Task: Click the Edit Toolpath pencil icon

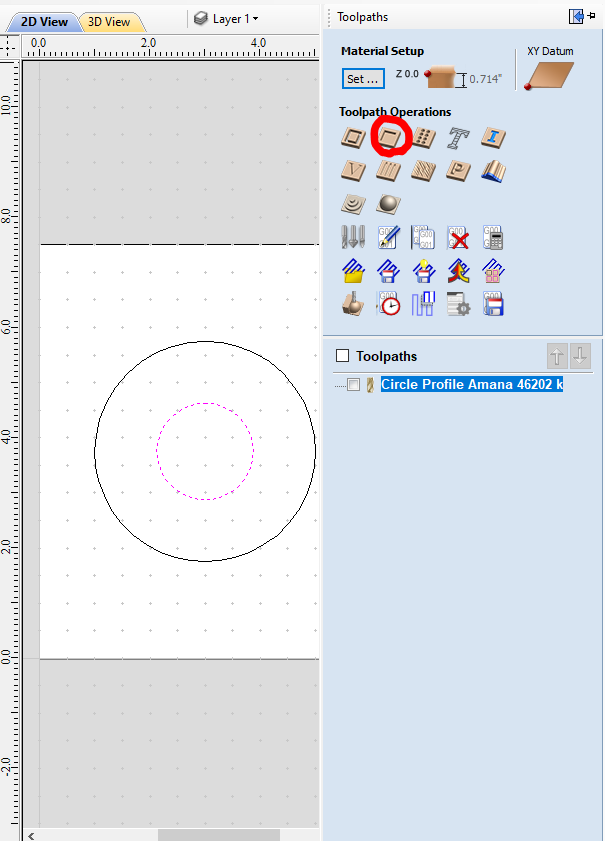Action: [388, 237]
